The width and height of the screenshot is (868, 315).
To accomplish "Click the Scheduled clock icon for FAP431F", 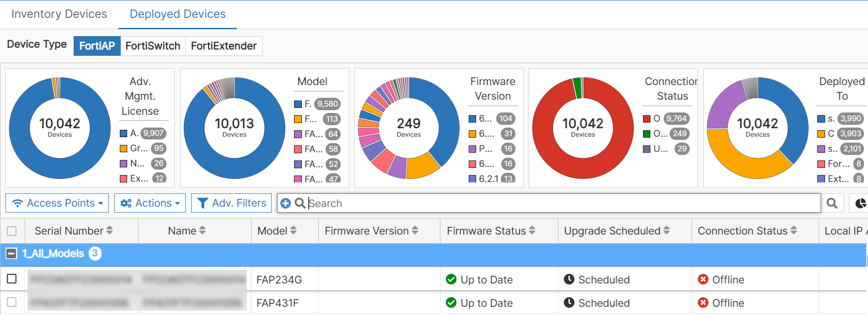I will tap(569, 303).
